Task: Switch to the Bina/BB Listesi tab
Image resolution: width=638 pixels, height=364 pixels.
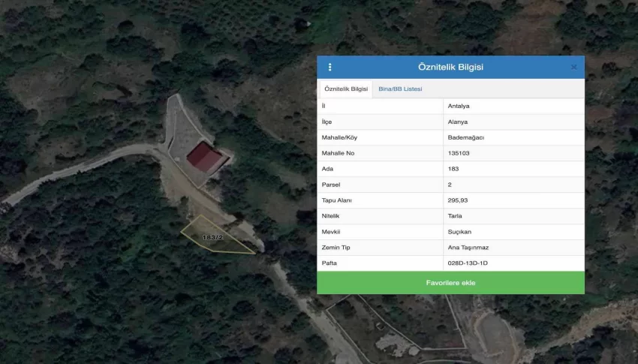Action: click(400, 89)
